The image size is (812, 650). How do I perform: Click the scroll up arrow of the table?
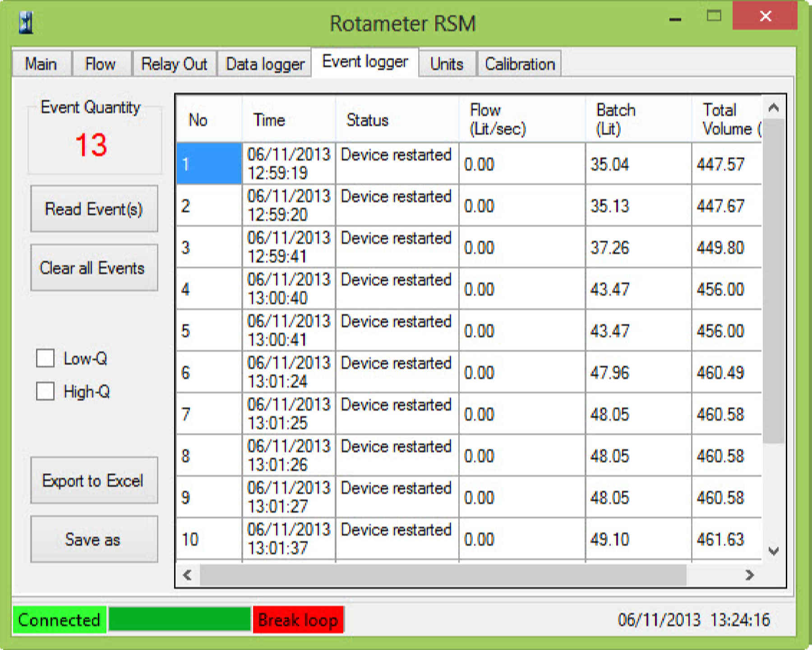click(773, 107)
